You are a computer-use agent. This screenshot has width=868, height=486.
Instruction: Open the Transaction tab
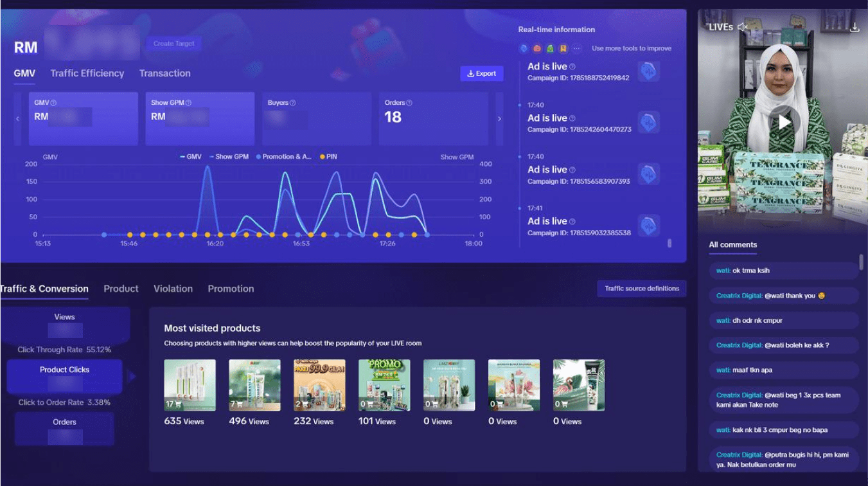tap(165, 73)
